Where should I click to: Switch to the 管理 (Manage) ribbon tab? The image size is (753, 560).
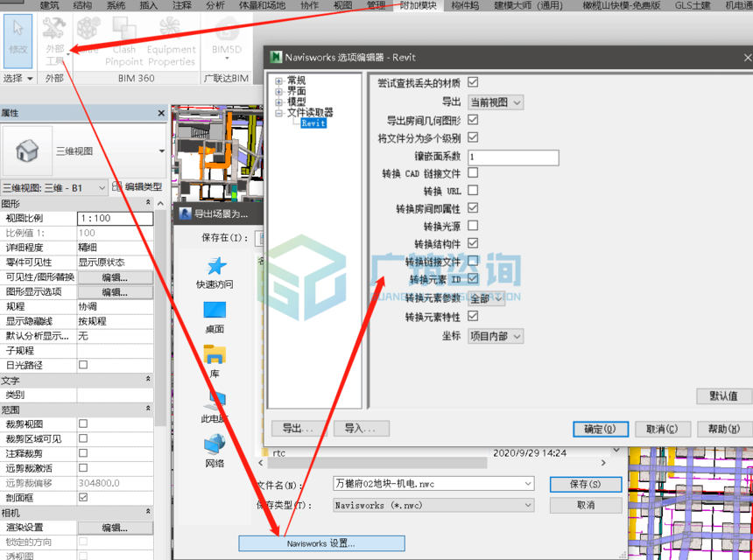pos(376,5)
